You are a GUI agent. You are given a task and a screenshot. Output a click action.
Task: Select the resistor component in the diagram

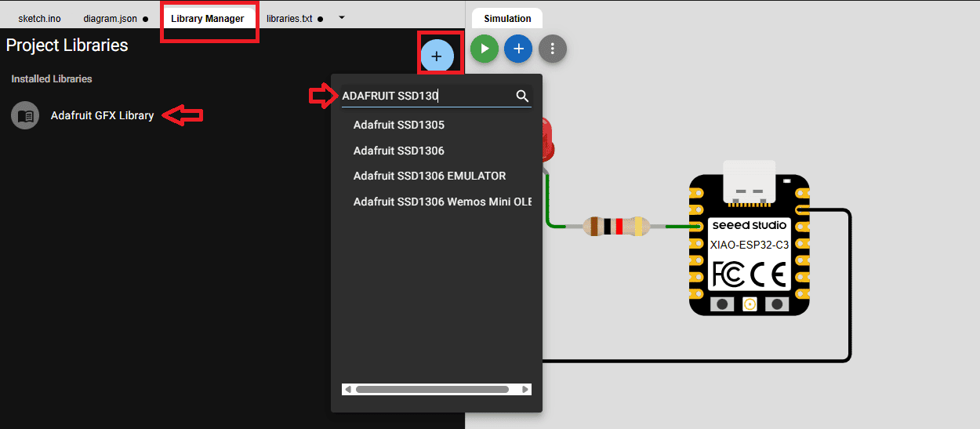coord(617,227)
